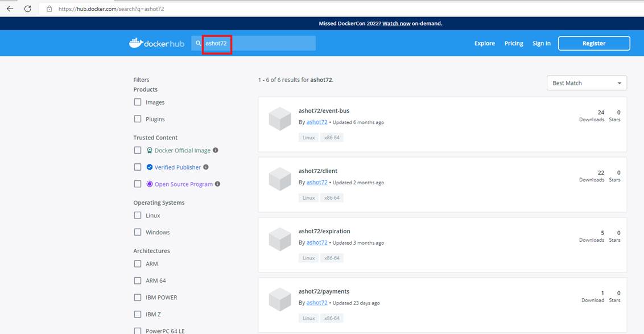Go to the Pricing page
Viewport: 644px width, 334px height.
point(513,43)
